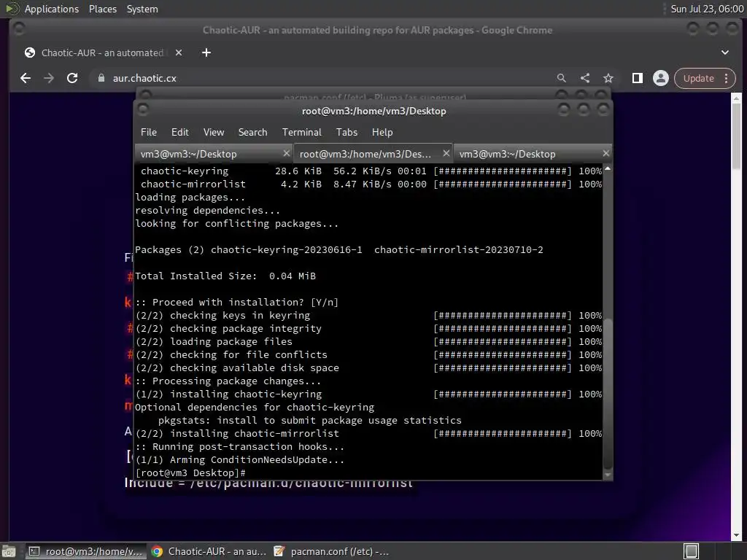Click 'Running post-transaction hooks...' line
The image size is (747, 560).
click(x=239, y=447)
